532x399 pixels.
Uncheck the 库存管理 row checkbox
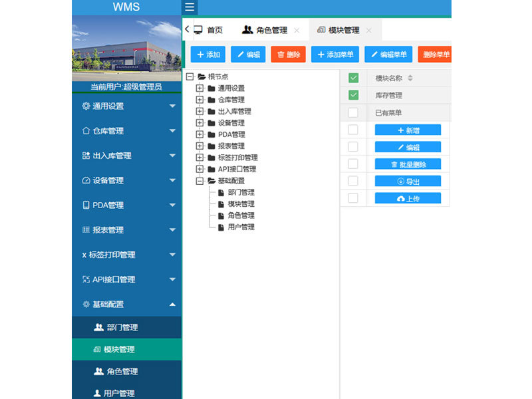click(353, 95)
